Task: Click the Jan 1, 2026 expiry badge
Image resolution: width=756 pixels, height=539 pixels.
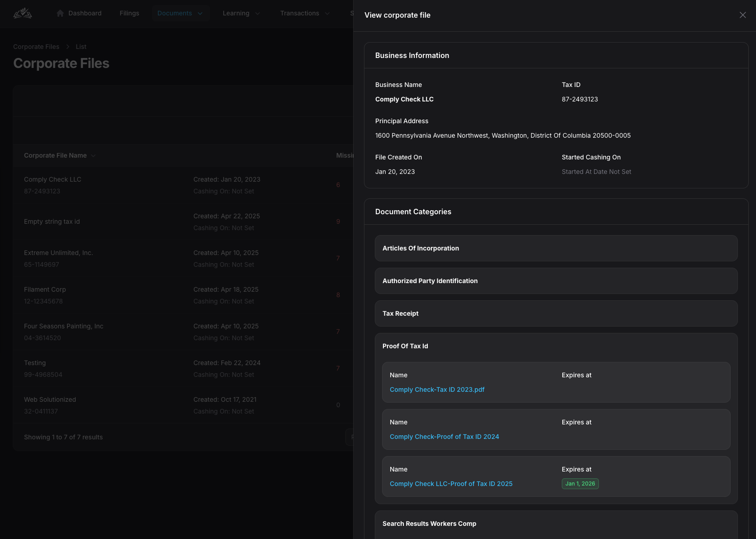Action: tap(580, 484)
